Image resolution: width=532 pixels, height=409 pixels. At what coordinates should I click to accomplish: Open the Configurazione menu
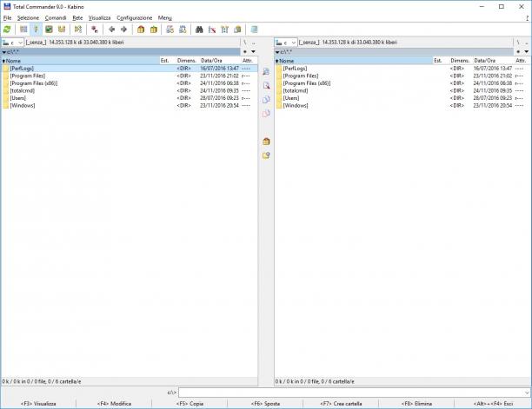click(x=135, y=17)
